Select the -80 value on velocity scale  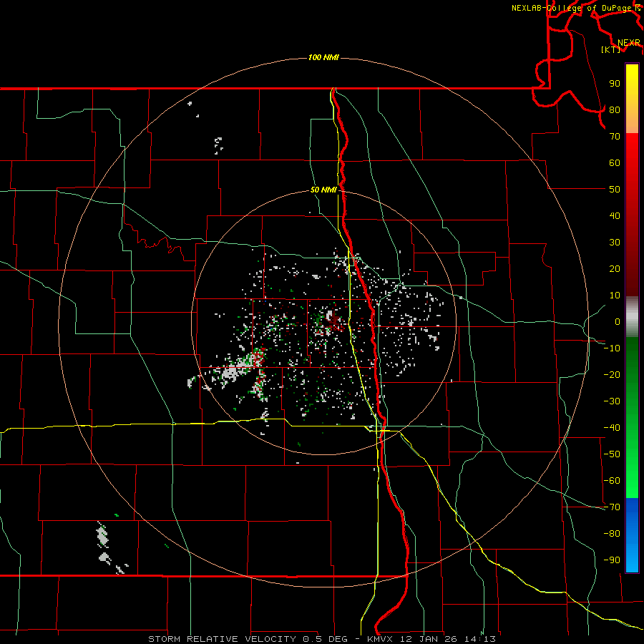click(x=612, y=534)
